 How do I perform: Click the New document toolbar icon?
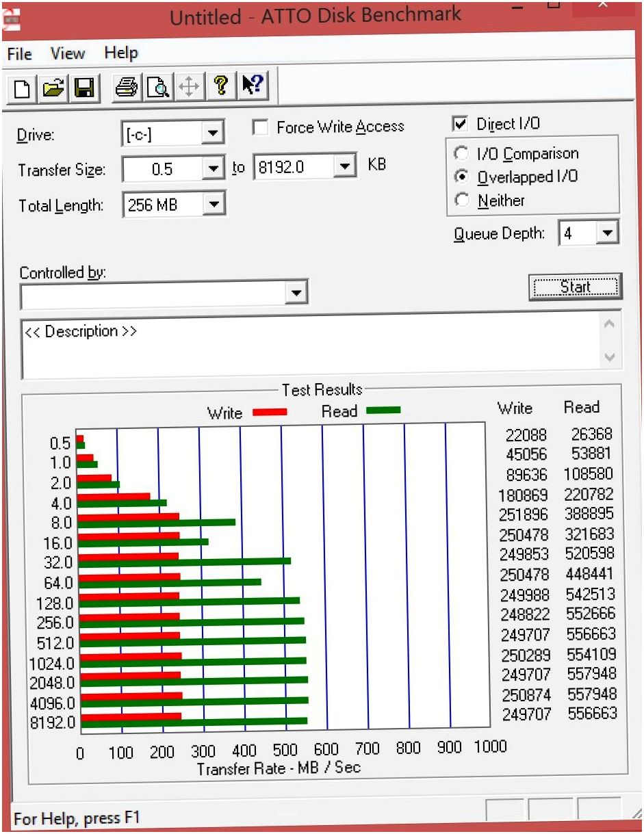22,88
